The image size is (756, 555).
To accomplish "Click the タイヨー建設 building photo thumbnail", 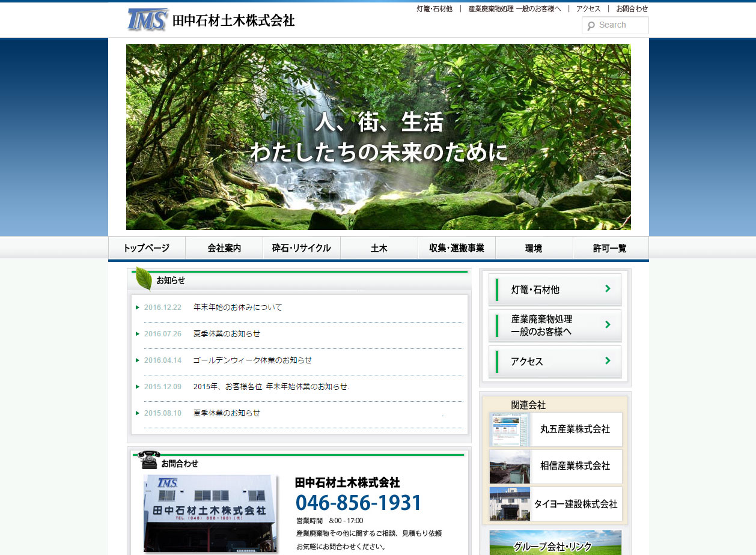I will (x=510, y=504).
